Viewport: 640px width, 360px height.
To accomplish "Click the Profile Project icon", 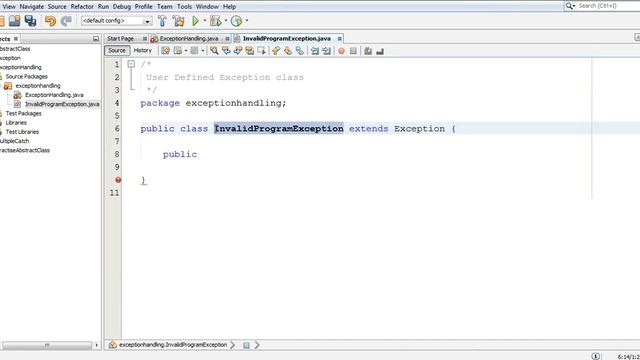I will click(x=236, y=21).
